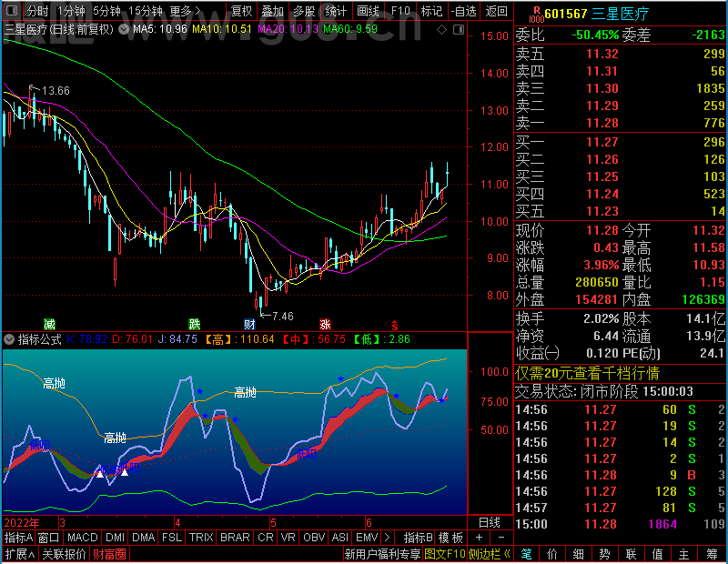Select MACD indicator
This screenshot has width=728, height=564.
[82, 538]
